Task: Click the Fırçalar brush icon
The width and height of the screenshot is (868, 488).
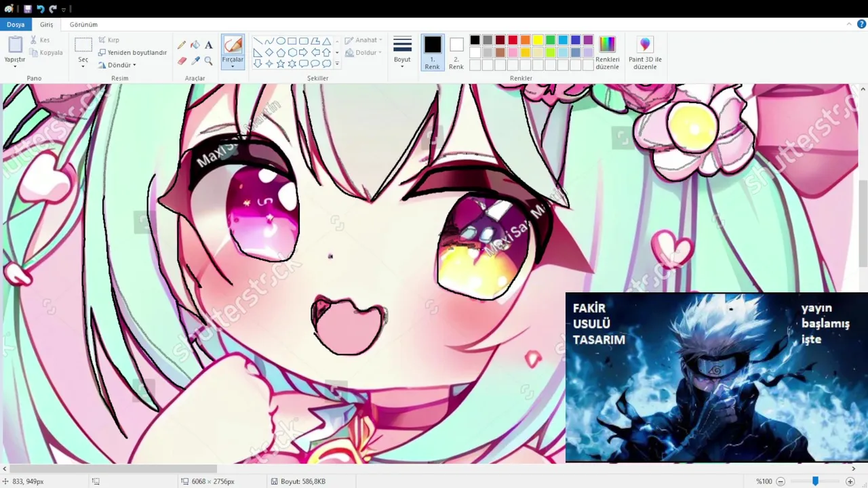Action: coord(233,45)
